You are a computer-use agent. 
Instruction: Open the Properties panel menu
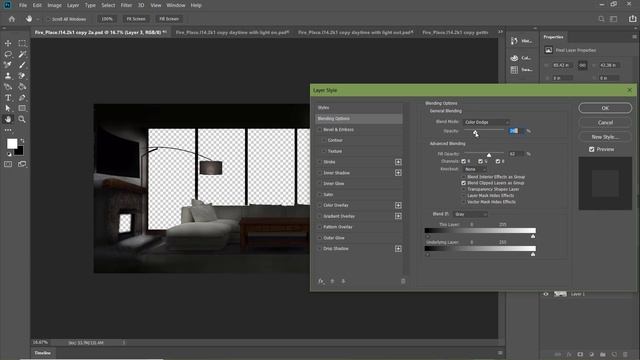[x=634, y=37]
